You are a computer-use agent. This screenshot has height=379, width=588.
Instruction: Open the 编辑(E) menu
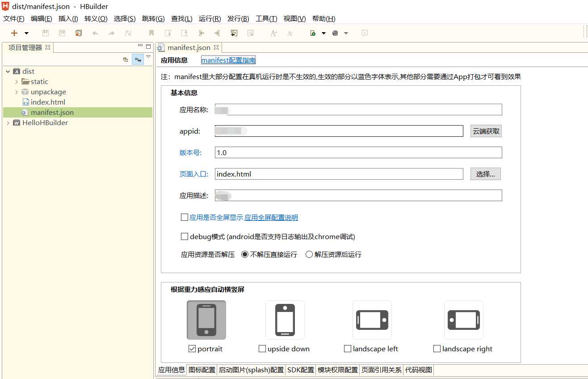pos(42,19)
